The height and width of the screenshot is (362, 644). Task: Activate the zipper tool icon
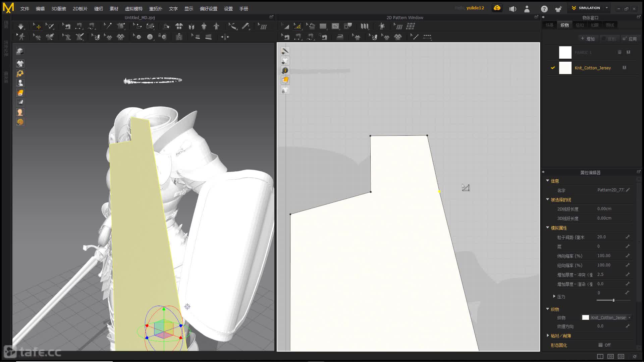point(179,37)
